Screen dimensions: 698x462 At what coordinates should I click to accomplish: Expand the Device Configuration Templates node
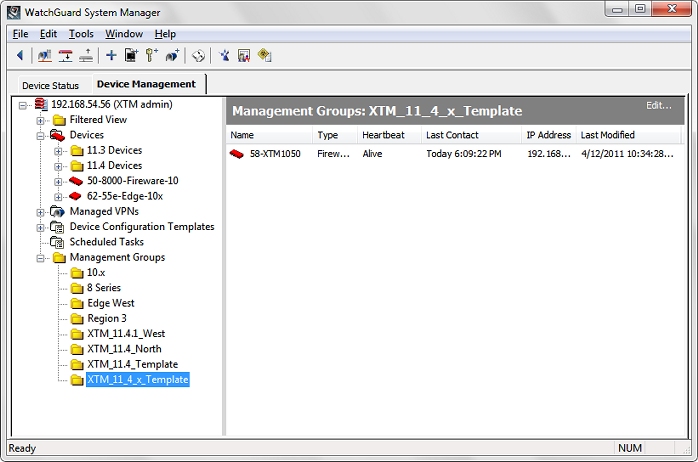pos(41,227)
